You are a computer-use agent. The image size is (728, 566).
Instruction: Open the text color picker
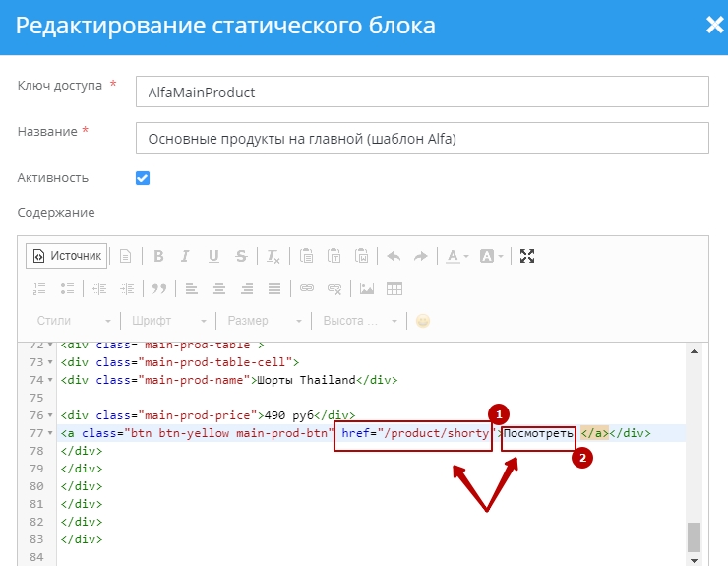pos(456,256)
